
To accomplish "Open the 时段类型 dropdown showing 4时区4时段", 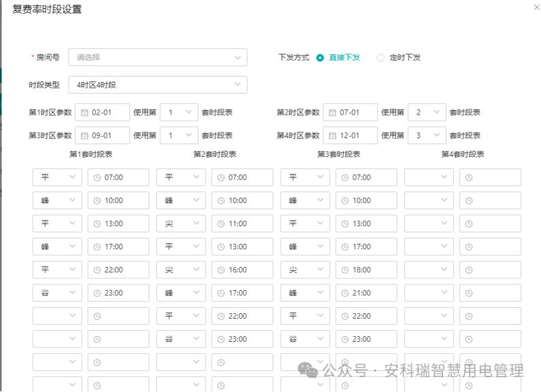I will coord(158,85).
